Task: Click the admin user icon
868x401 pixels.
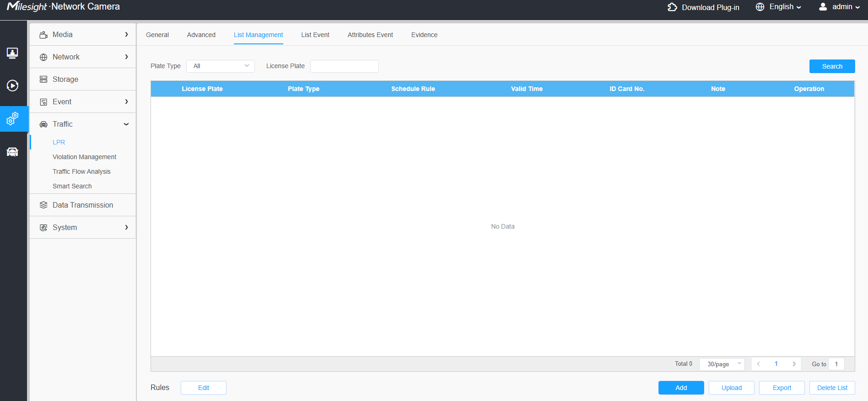Action: coord(823,7)
